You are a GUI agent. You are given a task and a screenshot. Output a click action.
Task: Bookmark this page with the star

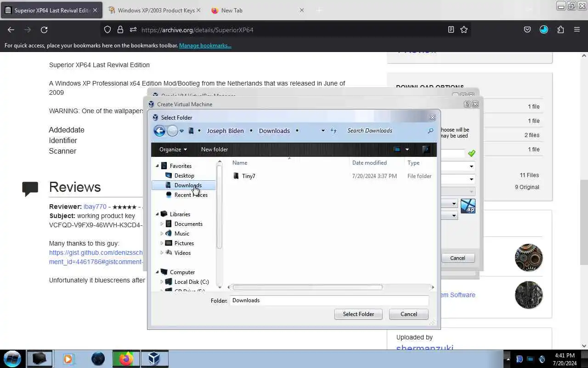464,29
